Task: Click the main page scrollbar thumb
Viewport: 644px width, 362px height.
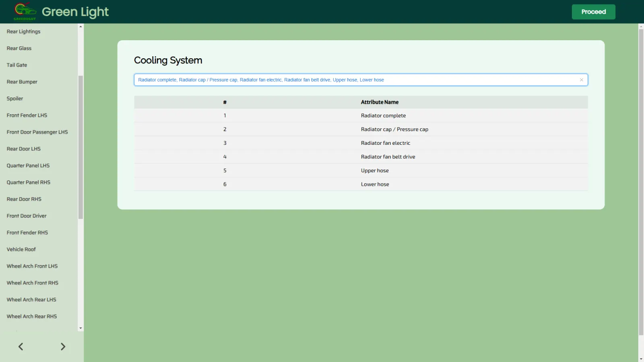Action: click(x=641, y=182)
